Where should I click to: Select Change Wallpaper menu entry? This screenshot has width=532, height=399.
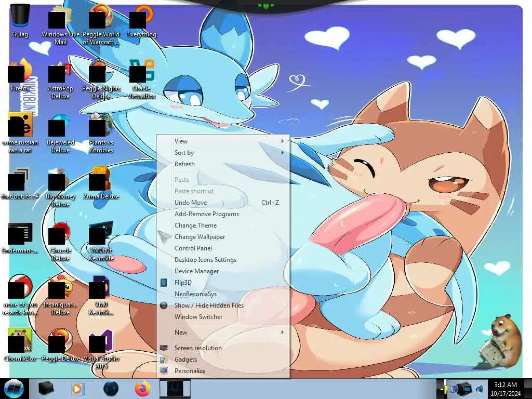click(223, 237)
